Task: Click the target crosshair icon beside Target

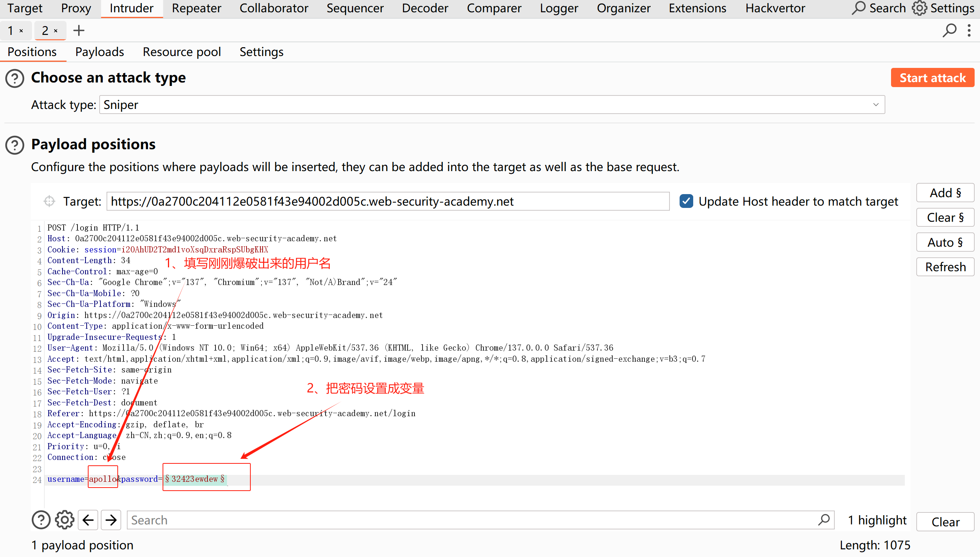Action: tap(49, 201)
